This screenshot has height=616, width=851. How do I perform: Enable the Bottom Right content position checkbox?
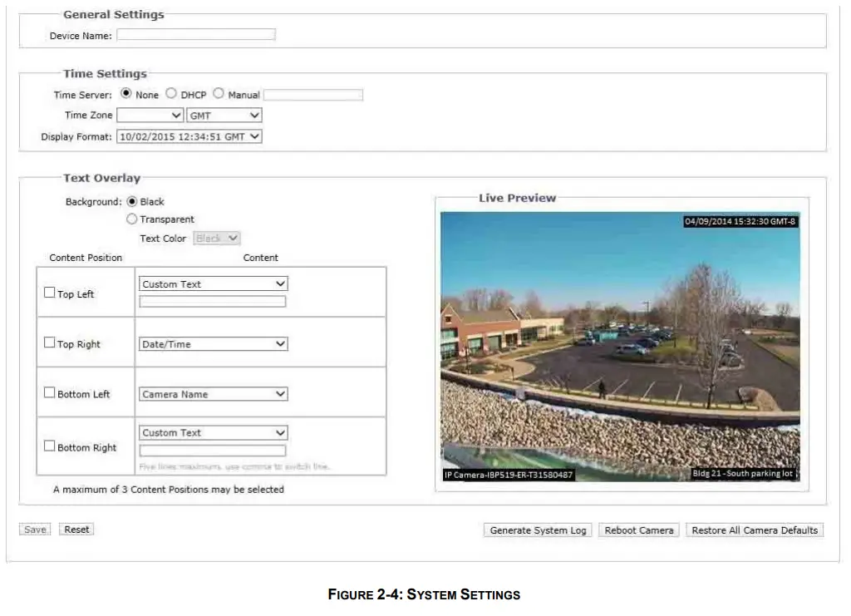(x=48, y=445)
